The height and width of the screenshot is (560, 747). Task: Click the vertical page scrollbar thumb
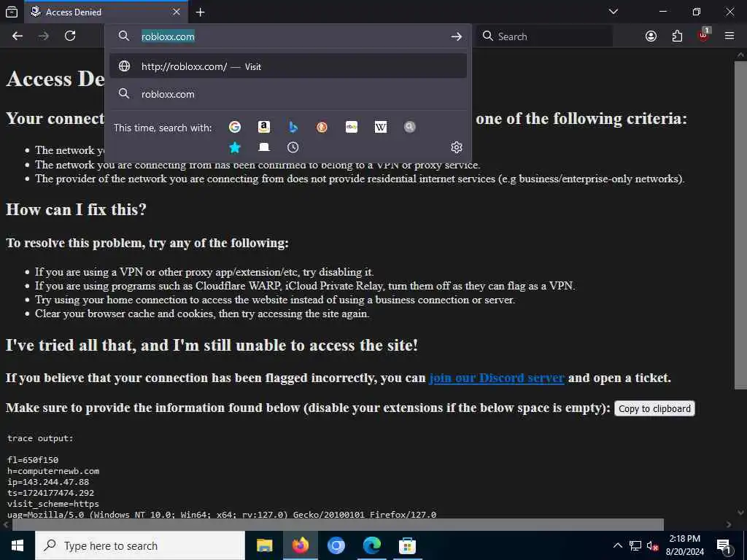tap(740, 224)
